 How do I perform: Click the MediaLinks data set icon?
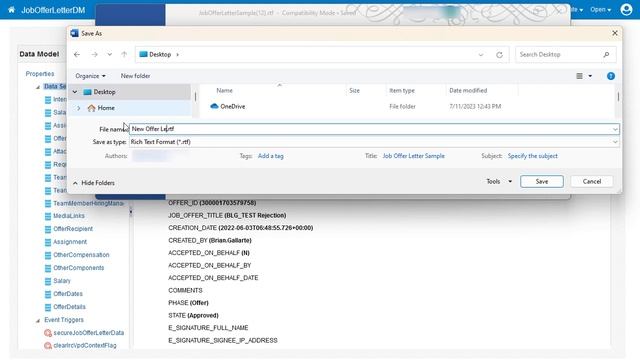pyautogui.click(x=48, y=216)
